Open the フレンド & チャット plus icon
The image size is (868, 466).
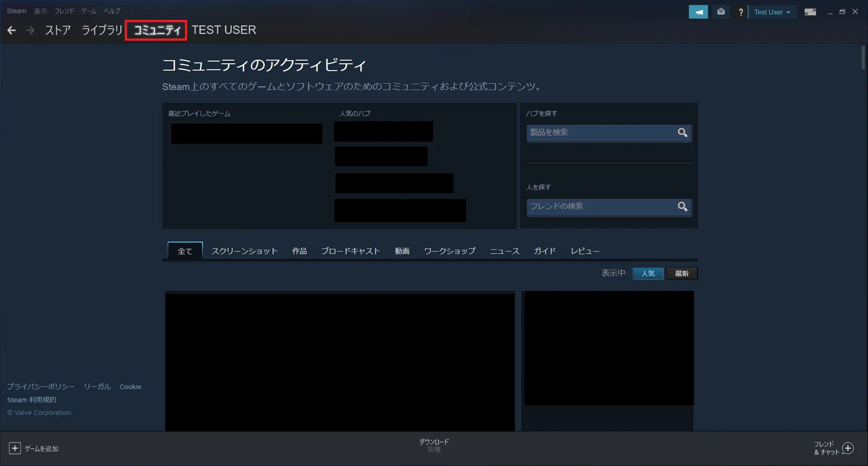click(x=848, y=448)
